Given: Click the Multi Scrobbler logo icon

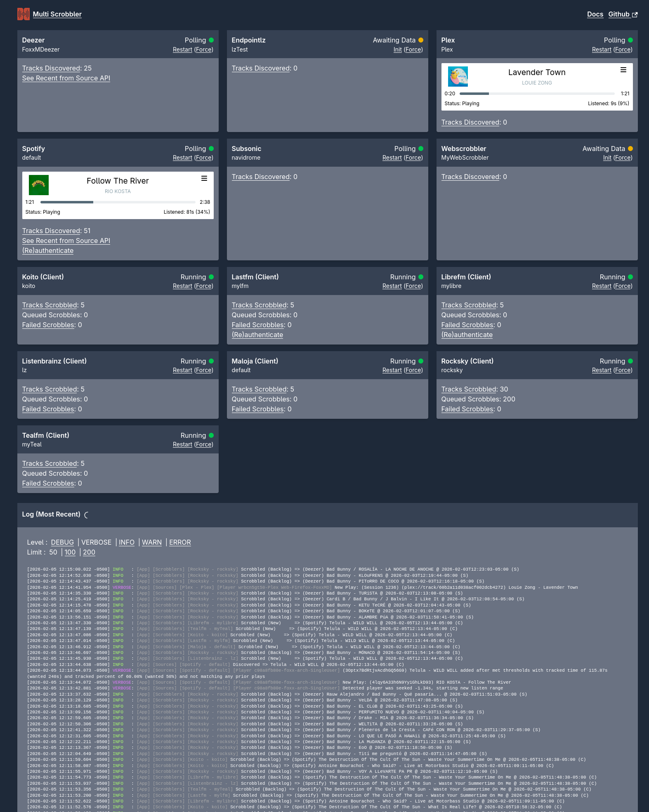Looking at the screenshot, I should (x=24, y=14).
